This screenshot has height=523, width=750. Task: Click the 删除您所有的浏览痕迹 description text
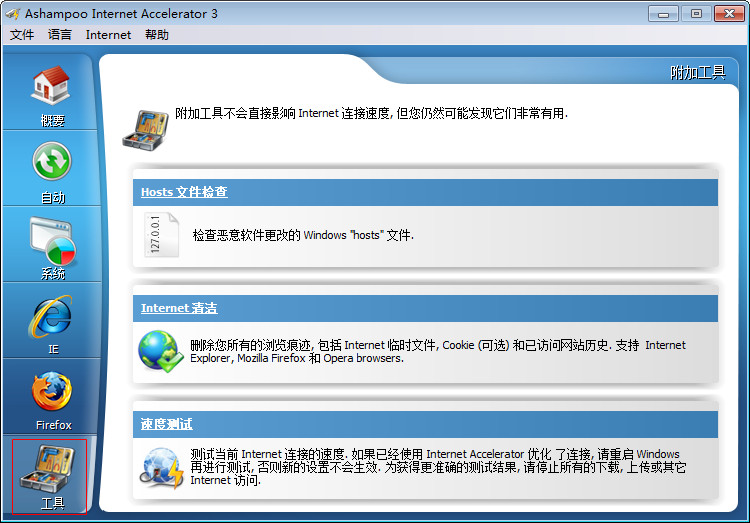[x=438, y=352]
